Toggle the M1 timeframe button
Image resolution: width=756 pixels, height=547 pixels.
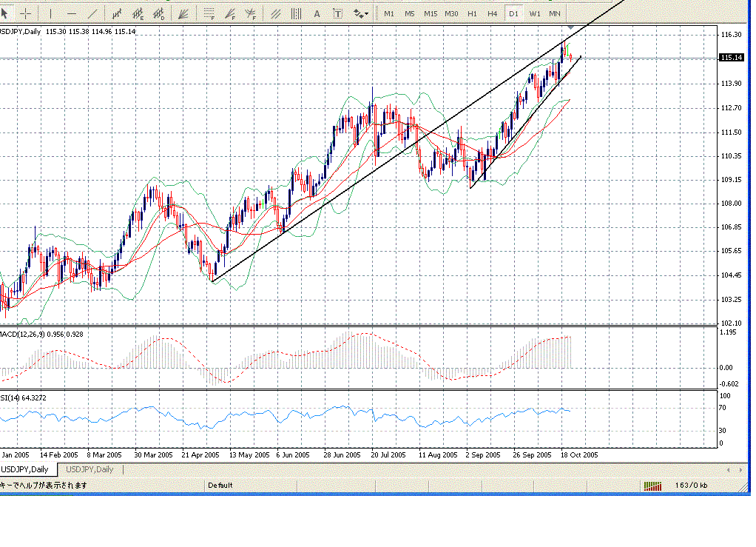click(x=389, y=13)
